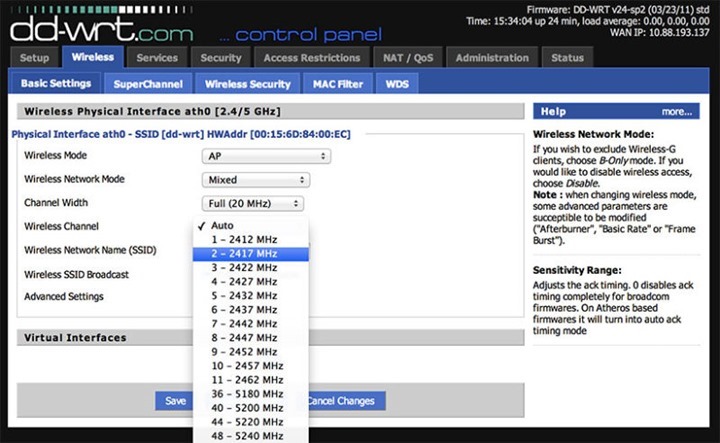Open the WDS sub-tab
Viewport: 720px width, 443px height.
(397, 84)
